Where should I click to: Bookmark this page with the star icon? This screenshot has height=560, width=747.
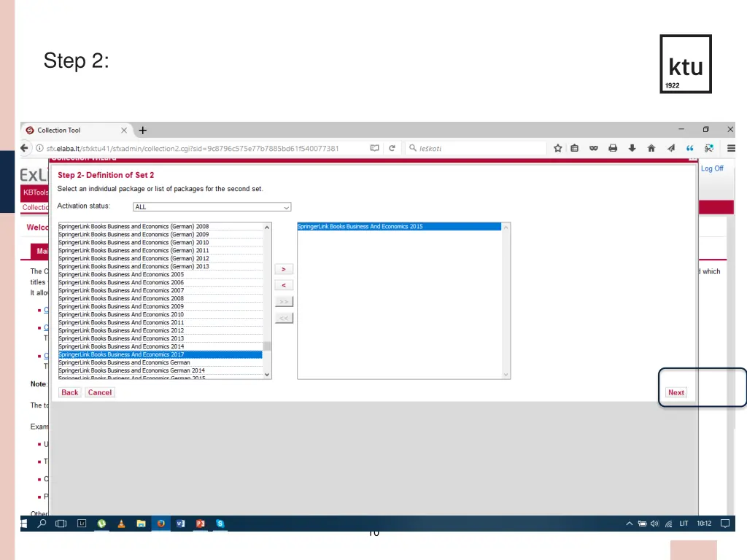click(557, 148)
